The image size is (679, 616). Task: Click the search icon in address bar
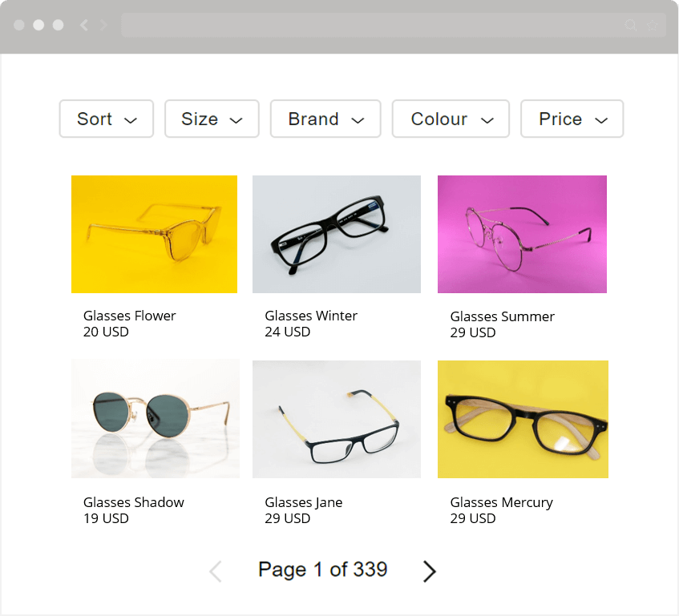point(631,25)
